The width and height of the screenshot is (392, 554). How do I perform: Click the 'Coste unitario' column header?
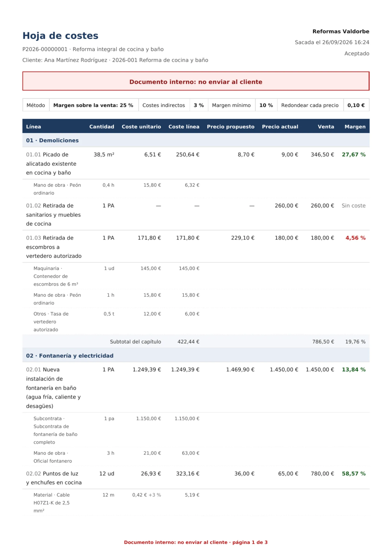(141, 126)
